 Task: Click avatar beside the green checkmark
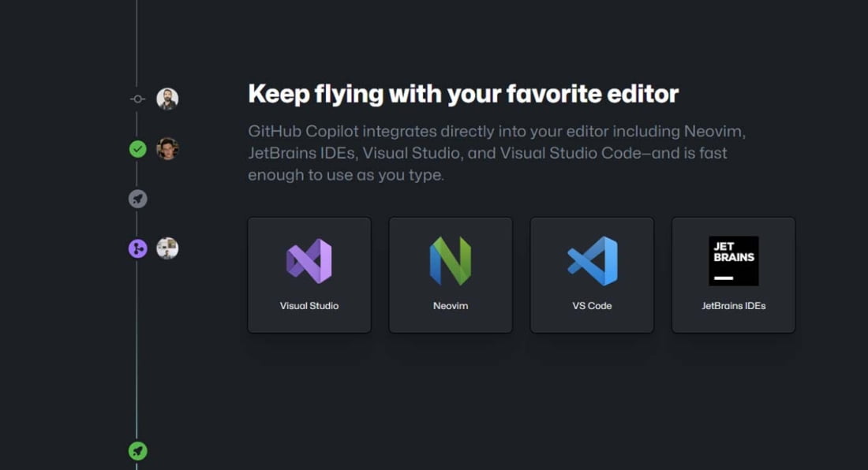167,149
